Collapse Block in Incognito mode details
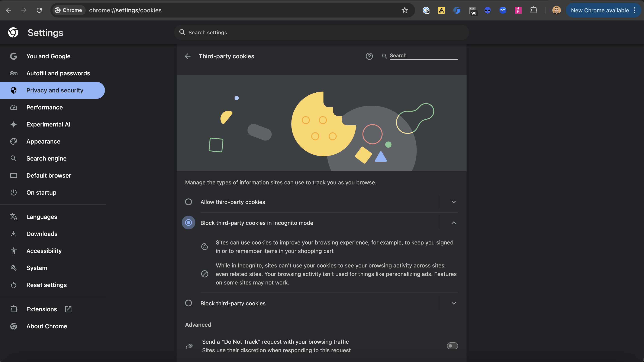Viewport: 644px width, 362px height. 454,223
